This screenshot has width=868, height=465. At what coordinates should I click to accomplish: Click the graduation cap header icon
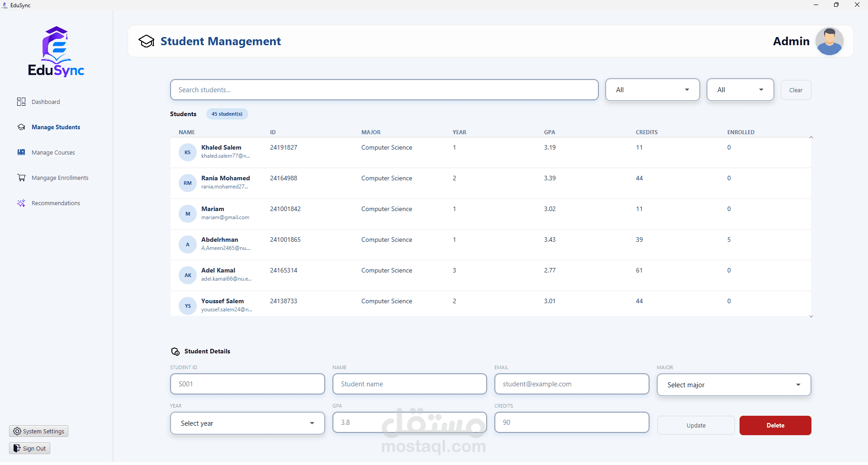147,41
